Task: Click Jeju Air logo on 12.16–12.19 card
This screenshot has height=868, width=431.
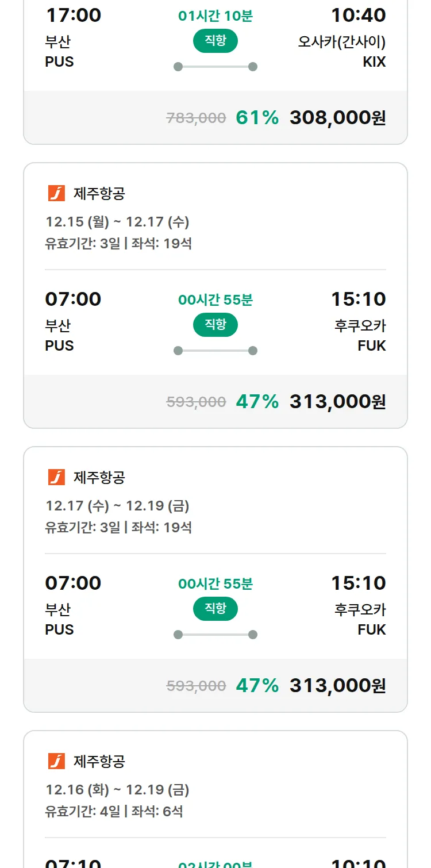Action: pyautogui.click(x=56, y=761)
